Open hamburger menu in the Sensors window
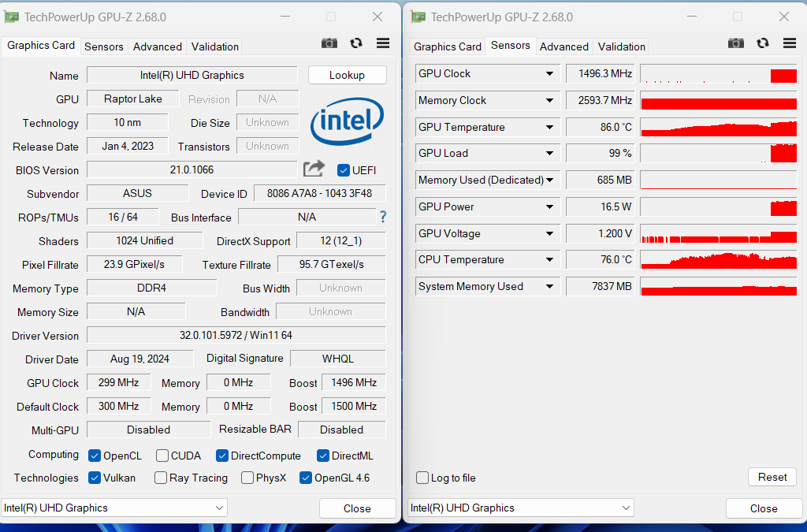This screenshot has width=807, height=532. tap(790, 43)
